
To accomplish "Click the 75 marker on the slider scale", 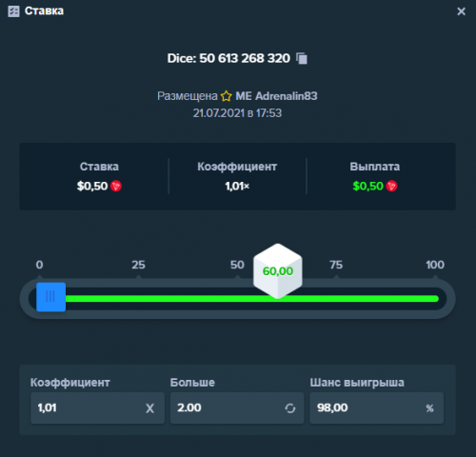I will click(336, 265).
